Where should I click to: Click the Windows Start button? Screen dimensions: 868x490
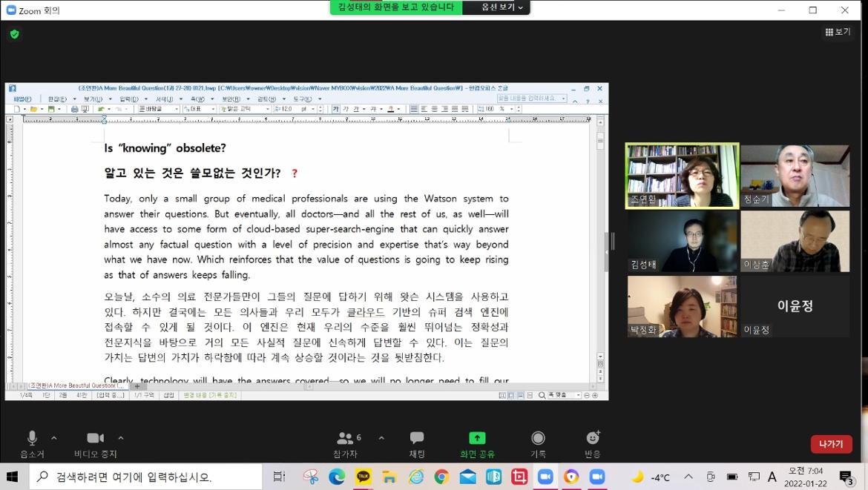[x=13, y=477]
